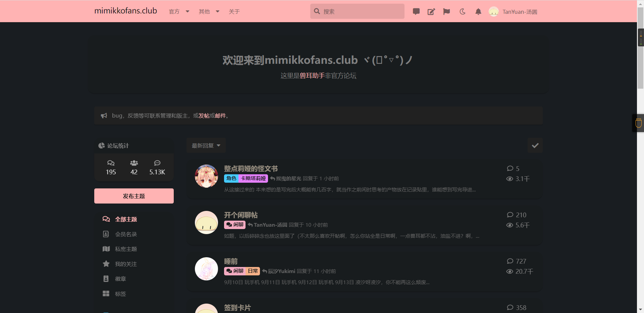Open the 徽章 badges page

120,279
